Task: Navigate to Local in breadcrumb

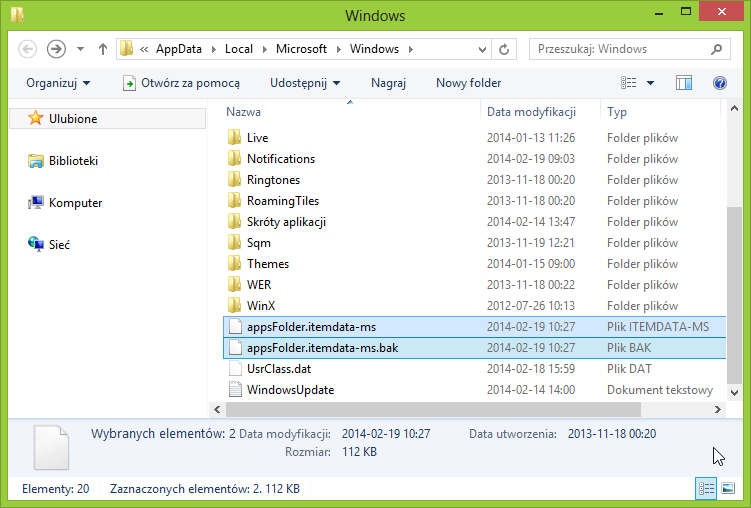Action: [239, 49]
